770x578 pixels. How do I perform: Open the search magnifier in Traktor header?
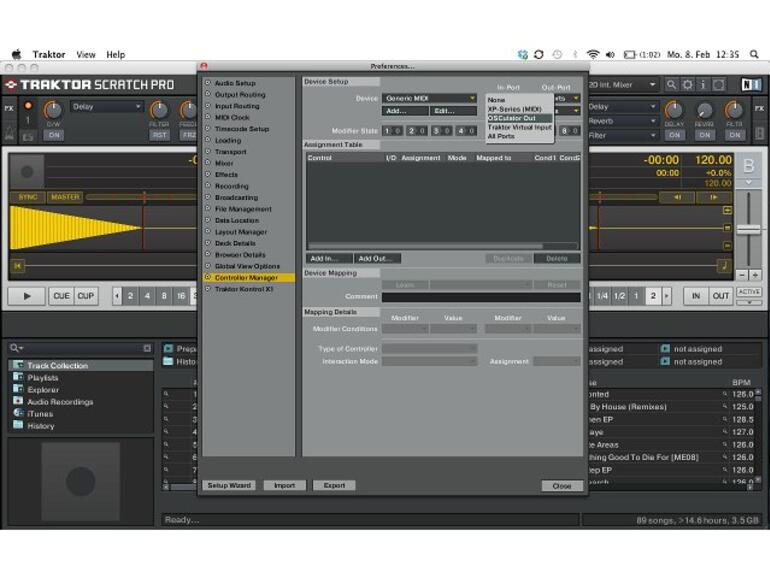(x=671, y=85)
